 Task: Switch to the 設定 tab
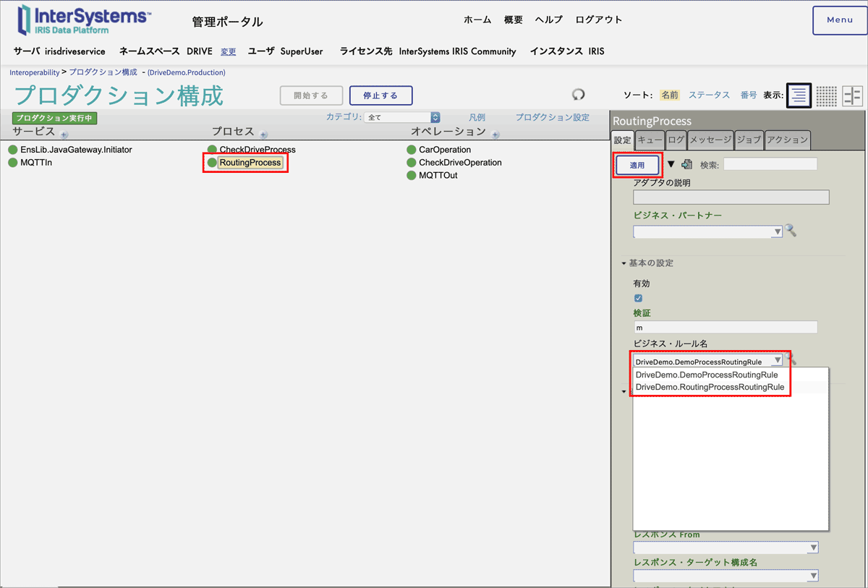[623, 140]
